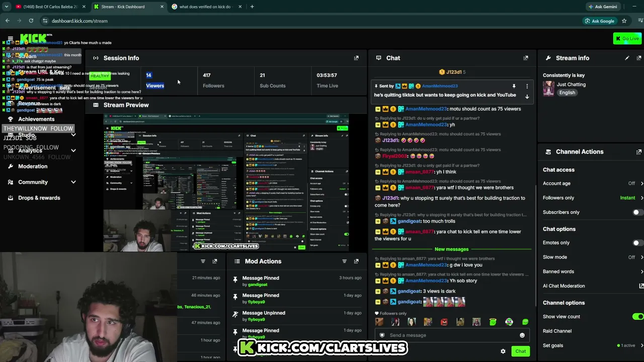Screen dimensions: 644x362
Task: Click the '21' Sub Counts value
Action: click(262, 75)
